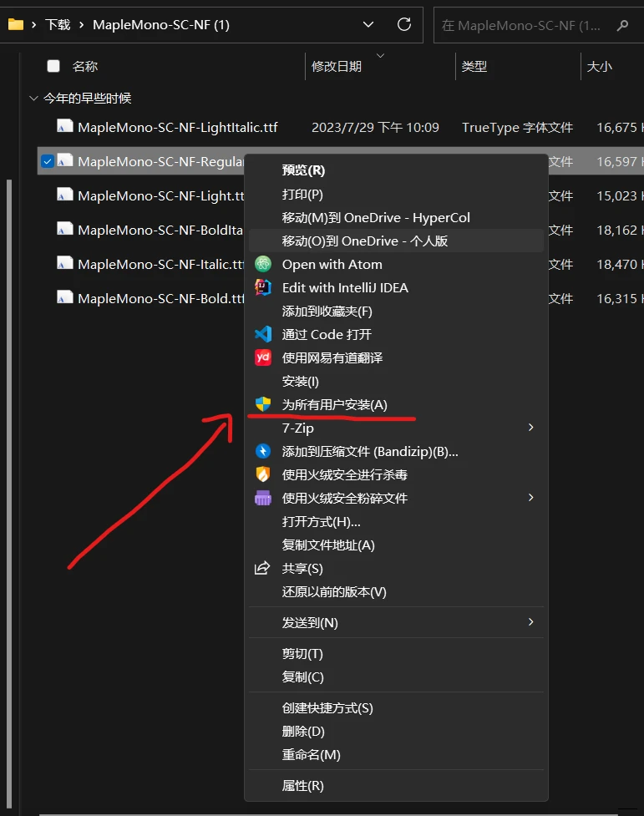Choose 打开方式(H)...

(x=396, y=521)
